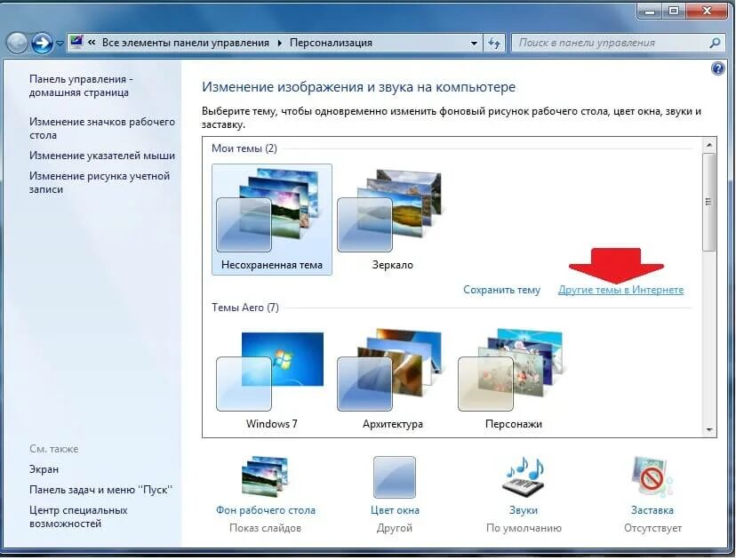Click the "Фон рабочего стола" slideshow icon
This screenshot has height=560, width=736.
click(265, 476)
